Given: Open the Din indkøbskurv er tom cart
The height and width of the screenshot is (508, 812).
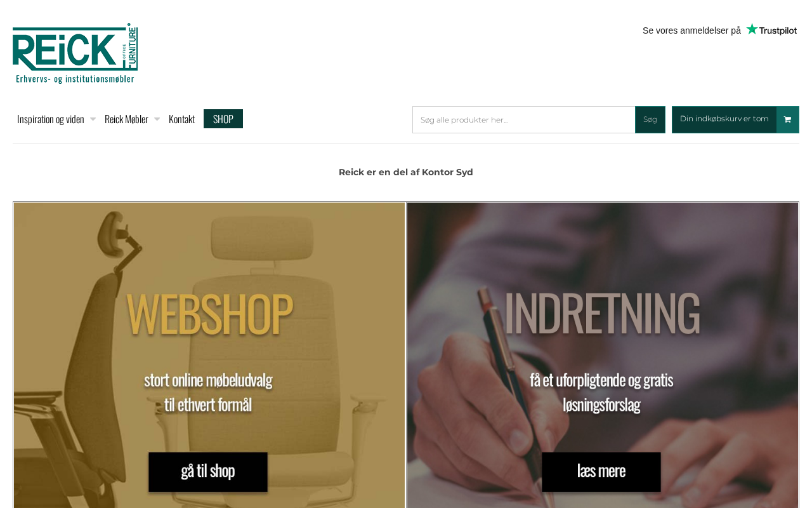Looking at the screenshot, I should tap(724, 119).
